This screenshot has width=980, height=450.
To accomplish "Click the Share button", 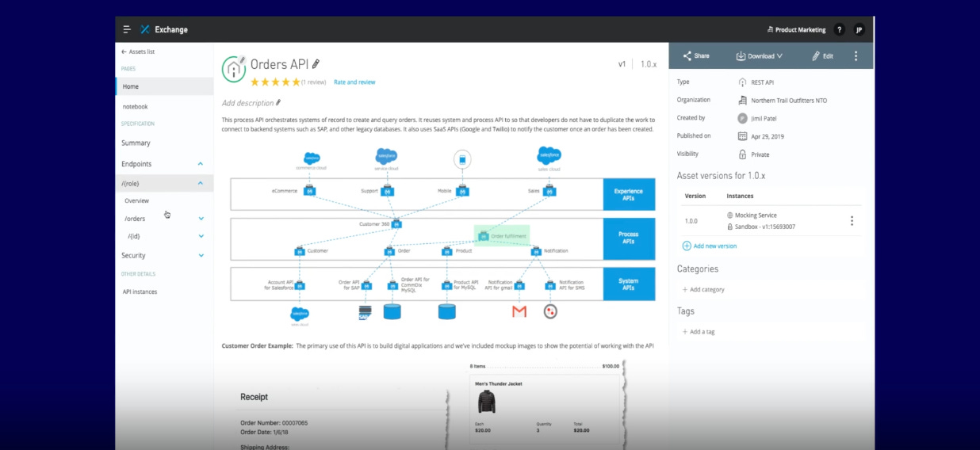I will [696, 56].
